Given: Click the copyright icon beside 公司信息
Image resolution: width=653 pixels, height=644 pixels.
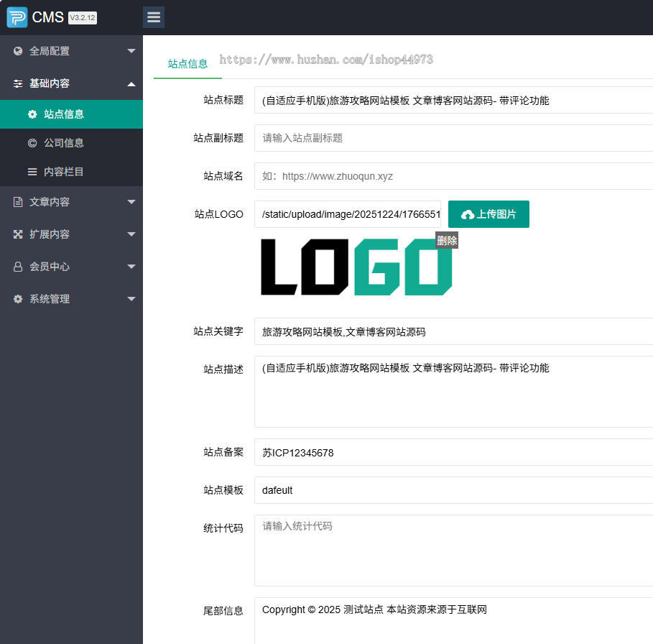Looking at the screenshot, I should (32, 143).
